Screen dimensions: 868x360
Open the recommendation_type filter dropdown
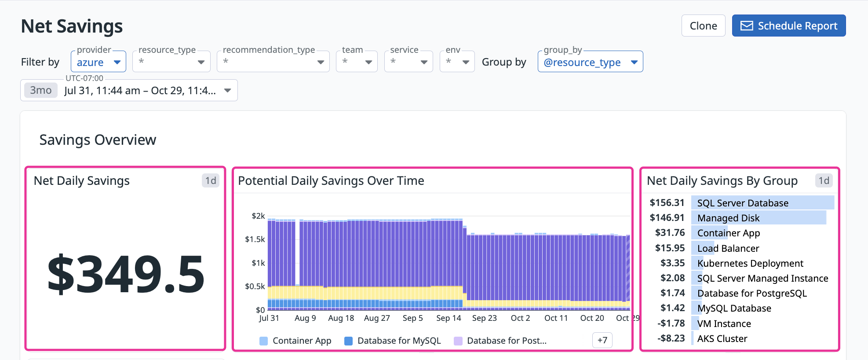point(273,62)
